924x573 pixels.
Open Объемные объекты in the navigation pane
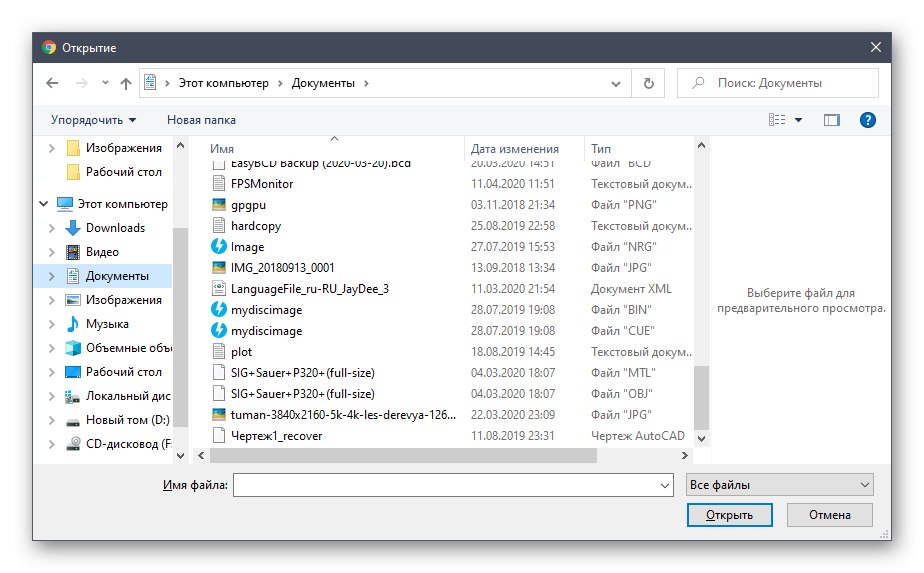click(118, 348)
